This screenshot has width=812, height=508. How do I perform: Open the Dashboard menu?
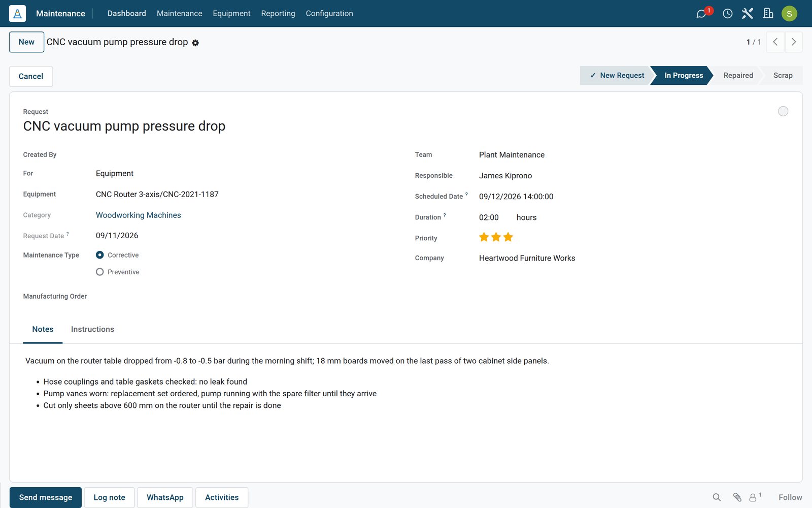[127, 14]
